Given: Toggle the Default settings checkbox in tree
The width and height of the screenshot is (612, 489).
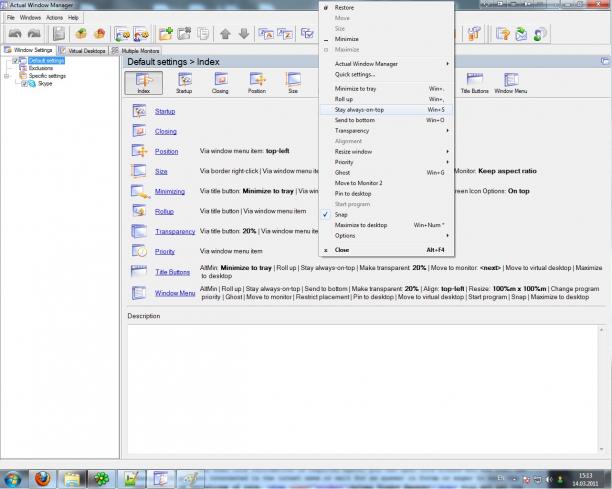Looking at the screenshot, I should point(15,60).
